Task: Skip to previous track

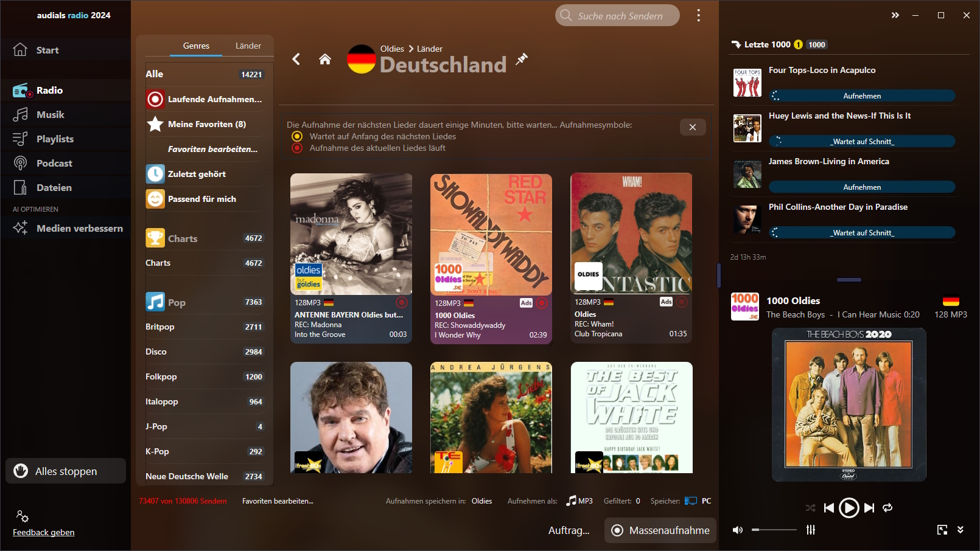Action: tap(829, 508)
